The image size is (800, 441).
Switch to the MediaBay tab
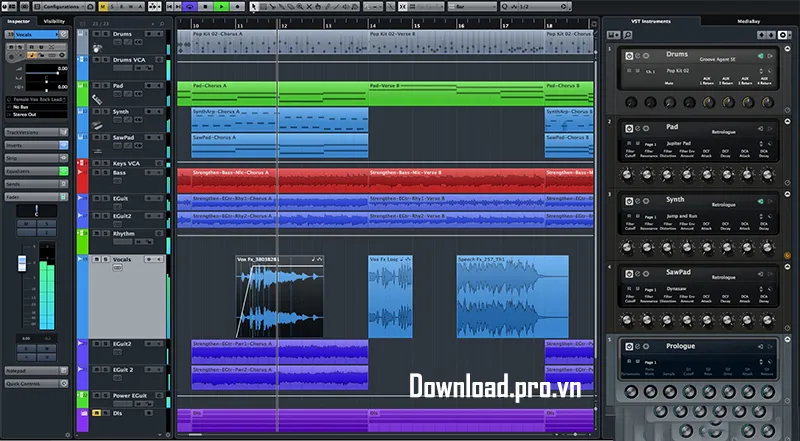(x=748, y=21)
